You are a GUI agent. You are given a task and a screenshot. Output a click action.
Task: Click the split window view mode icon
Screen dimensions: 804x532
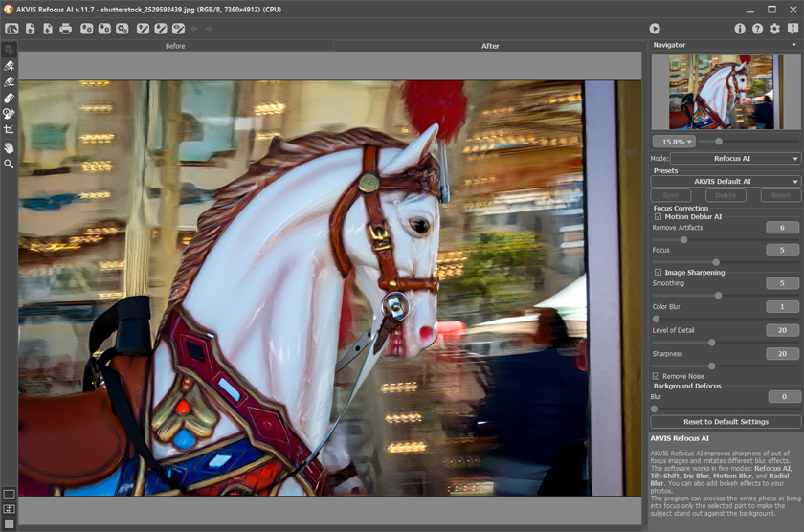pyautogui.click(x=9, y=509)
